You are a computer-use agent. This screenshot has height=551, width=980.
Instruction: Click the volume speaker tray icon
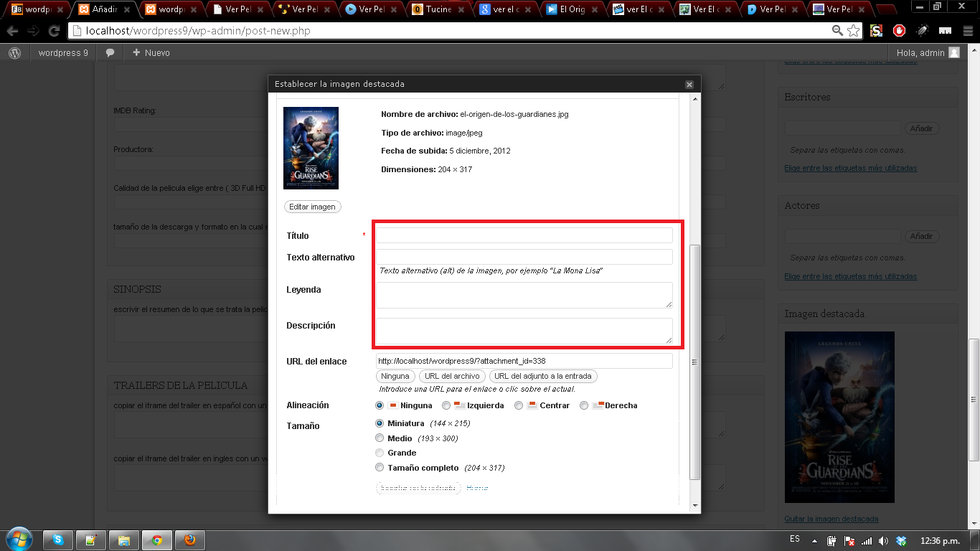[x=883, y=540]
